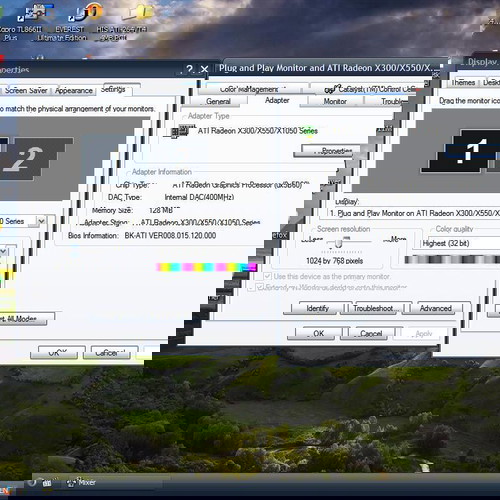Click Cancel button left of Apply
The width and height of the screenshot is (500, 500).
tap(371, 333)
